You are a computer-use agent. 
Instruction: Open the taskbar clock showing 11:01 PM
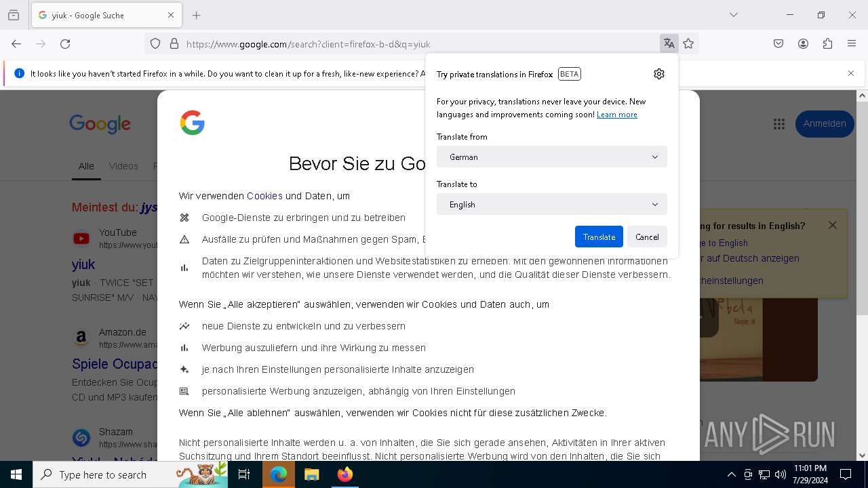coord(810,474)
